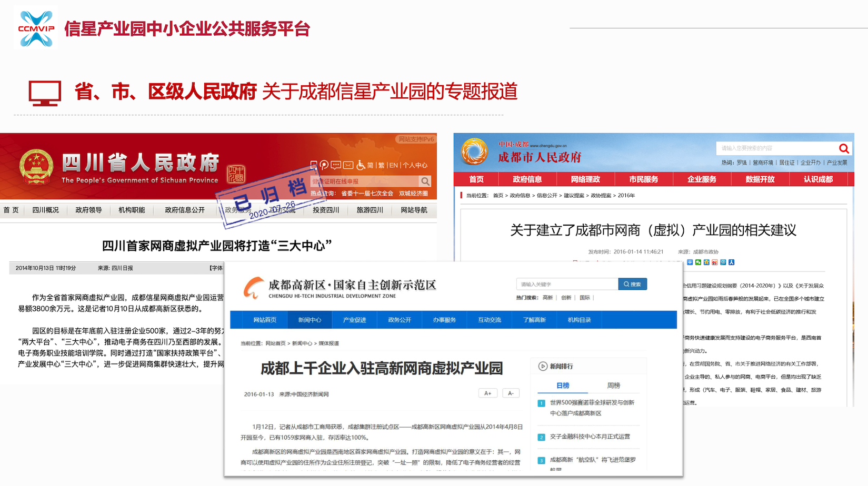The width and height of the screenshot is (868, 486).
Task: Click the 个人中心 link on Sichuan site
Action: point(415,165)
